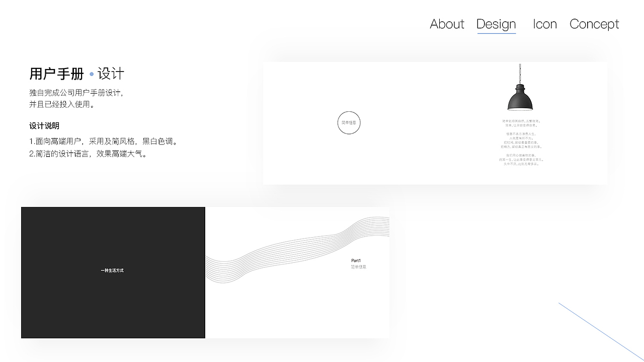Image resolution: width=644 pixels, height=362 pixels.
Task: Select the circular 简单惬意 logo badge
Action: (349, 122)
